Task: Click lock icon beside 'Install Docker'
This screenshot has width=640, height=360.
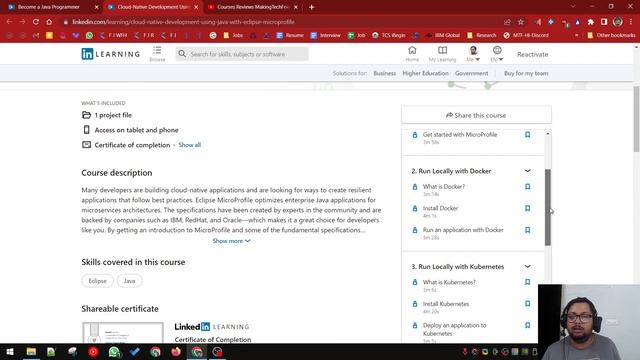Action: (x=415, y=208)
